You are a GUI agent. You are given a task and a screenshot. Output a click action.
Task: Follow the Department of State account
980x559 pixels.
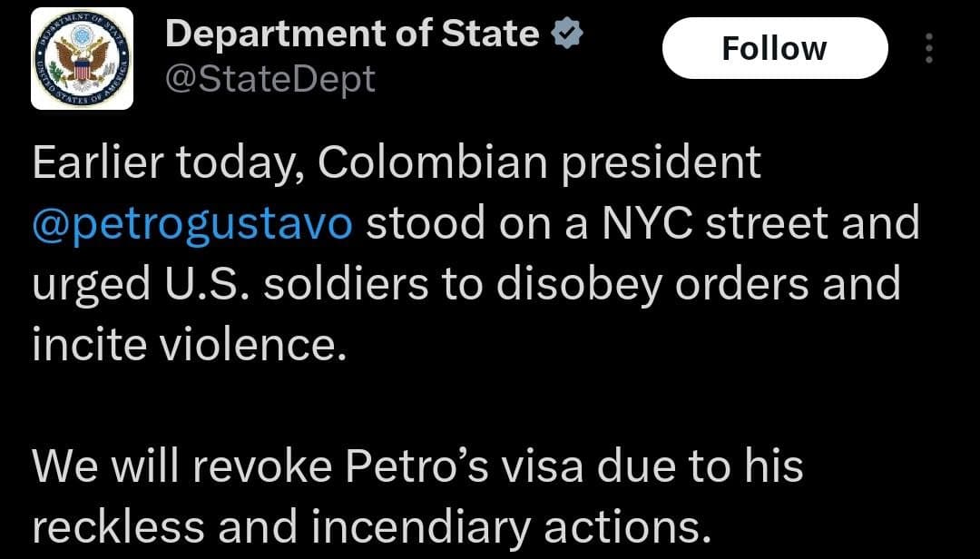tap(776, 47)
